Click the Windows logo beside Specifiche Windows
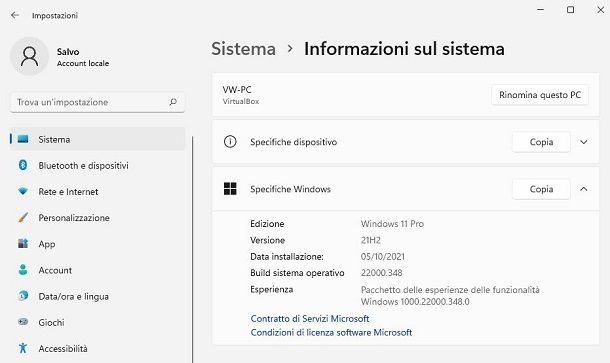 (x=230, y=189)
